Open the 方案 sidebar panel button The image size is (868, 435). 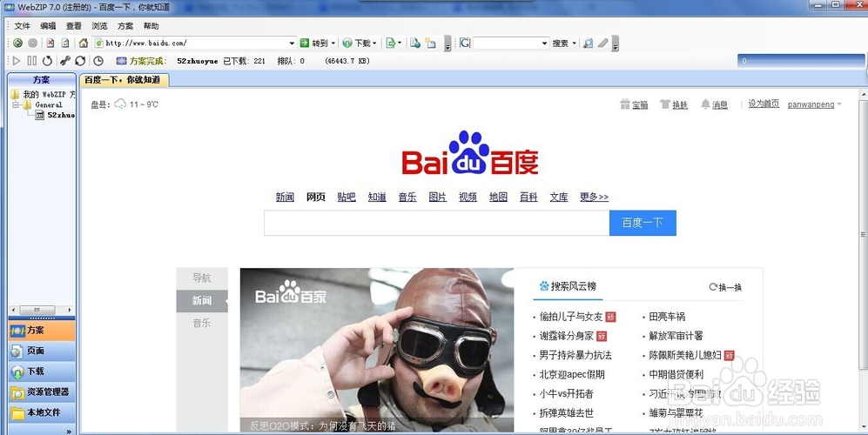point(42,331)
